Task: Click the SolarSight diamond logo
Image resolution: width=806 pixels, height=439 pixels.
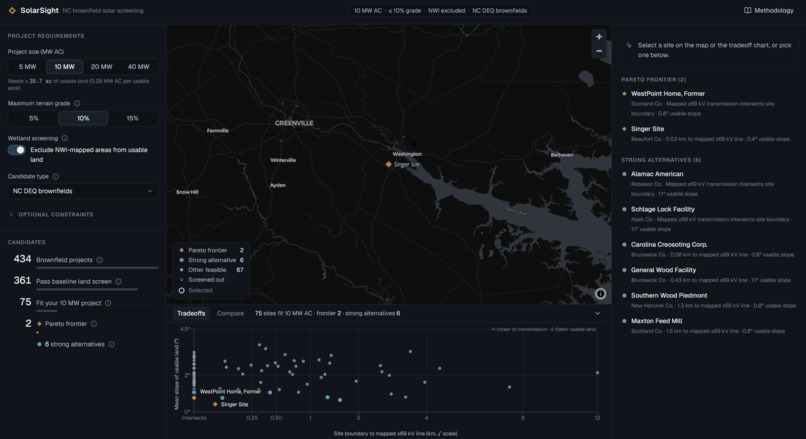Action: 12,10
